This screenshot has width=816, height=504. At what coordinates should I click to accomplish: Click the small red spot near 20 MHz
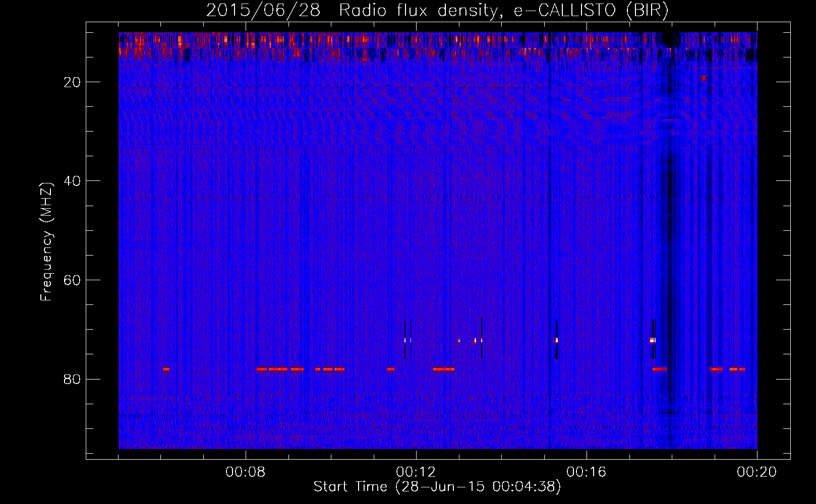(x=704, y=78)
